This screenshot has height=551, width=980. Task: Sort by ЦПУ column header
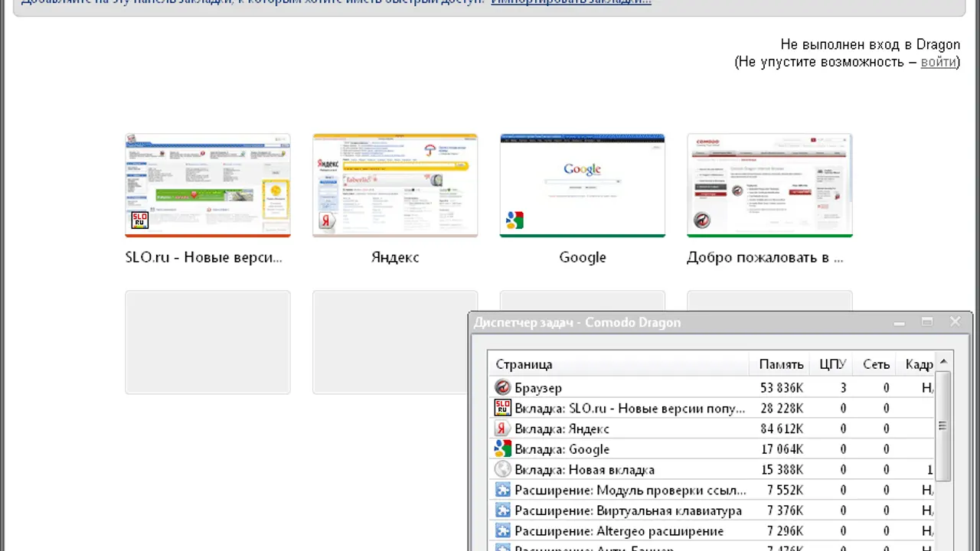pyautogui.click(x=832, y=364)
